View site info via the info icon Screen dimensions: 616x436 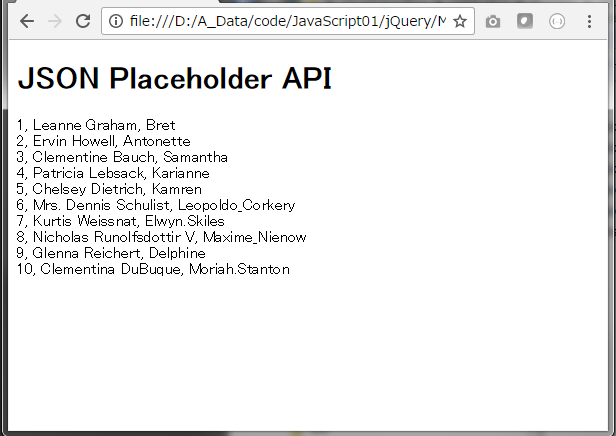coord(116,21)
